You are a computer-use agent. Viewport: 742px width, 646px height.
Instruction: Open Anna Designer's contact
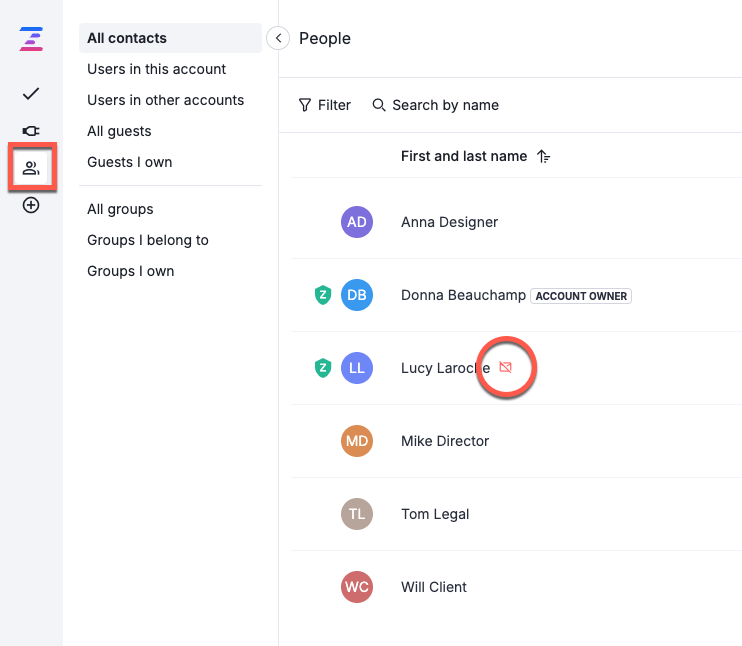(449, 222)
